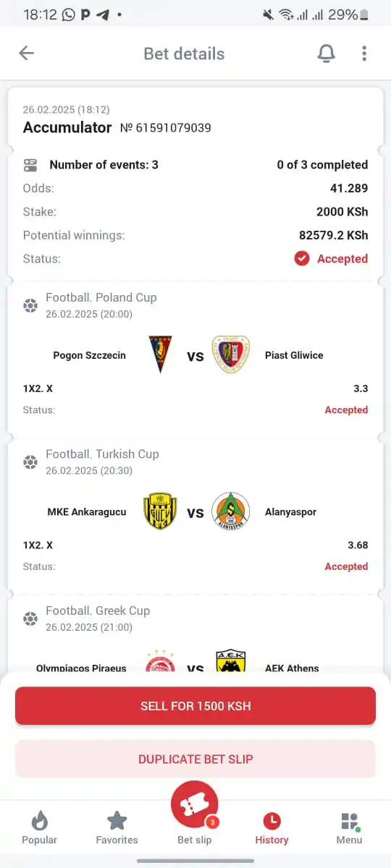Open the Favorites tab

117,828
